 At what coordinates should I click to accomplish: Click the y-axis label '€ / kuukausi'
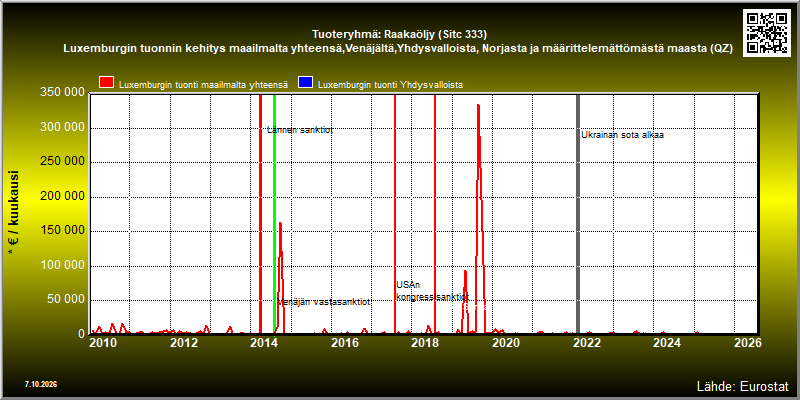coord(14,214)
